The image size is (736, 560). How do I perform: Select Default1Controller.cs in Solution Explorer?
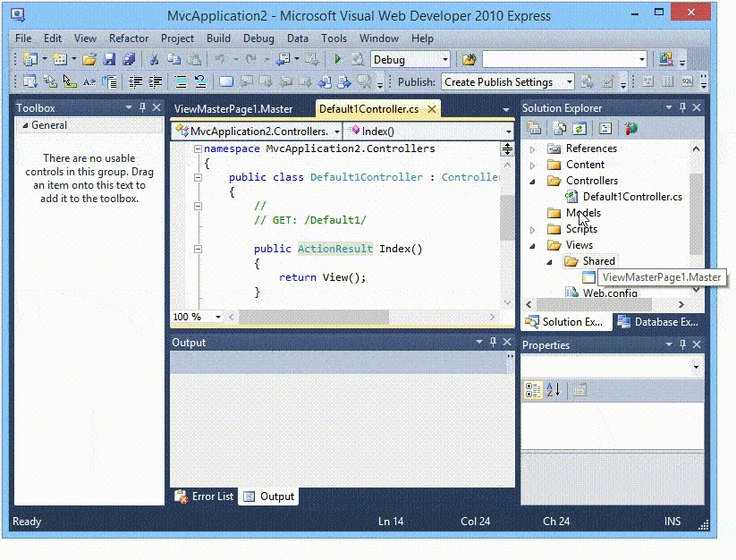[x=632, y=197]
